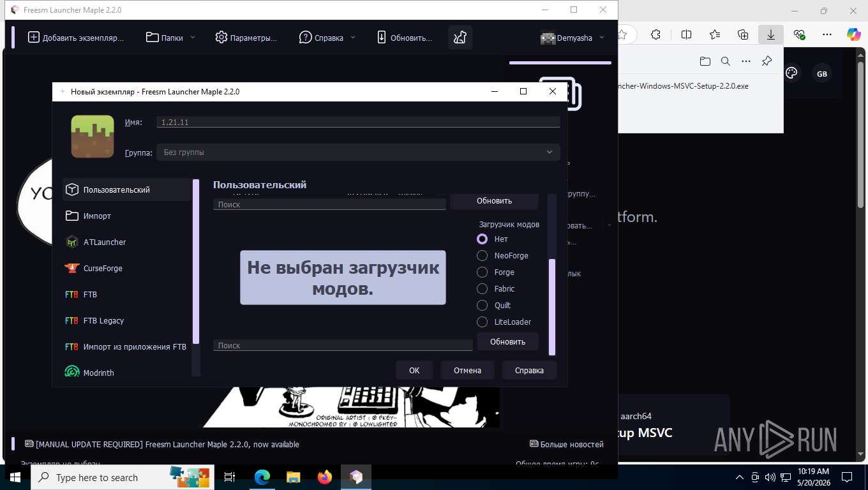Select ATLauncher in the source list

pyautogui.click(x=127, y=242)
